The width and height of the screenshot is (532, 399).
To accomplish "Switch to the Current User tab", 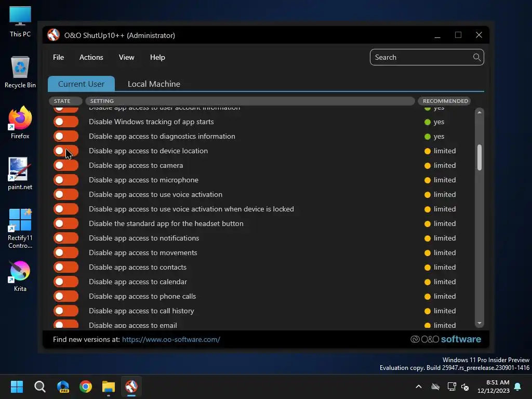I will pos(81,84).
